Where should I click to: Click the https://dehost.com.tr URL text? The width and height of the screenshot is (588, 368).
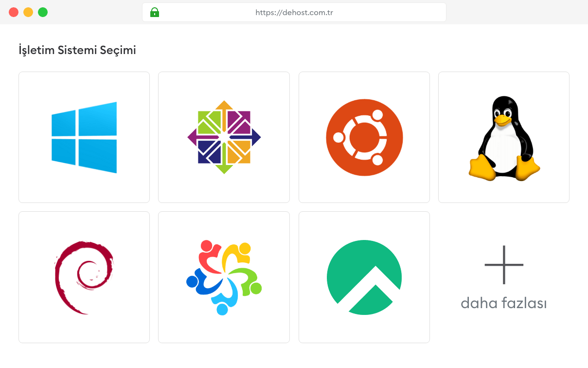point(294,13)
